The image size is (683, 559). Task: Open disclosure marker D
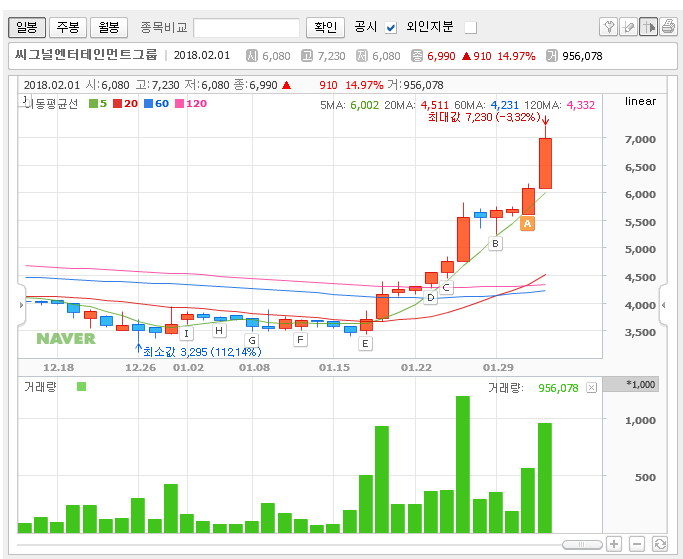(x=430, y=298)
